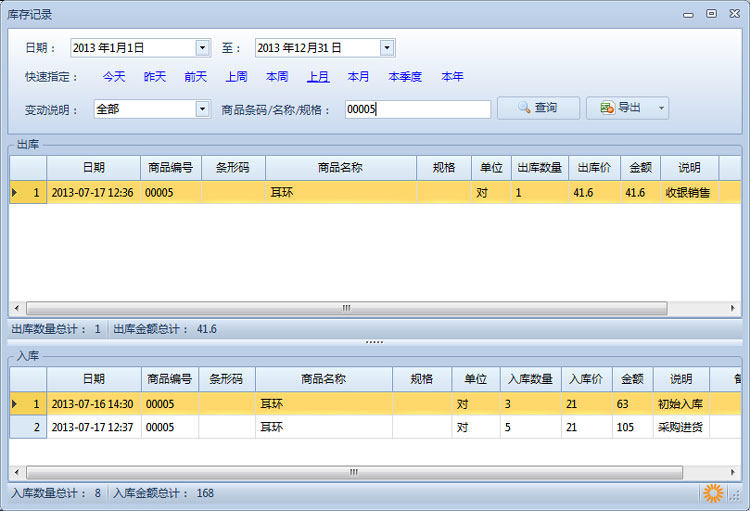This screenshot has width=750, height=511.
Task: Select quick range 上月
Action: [x=318, y=77]
